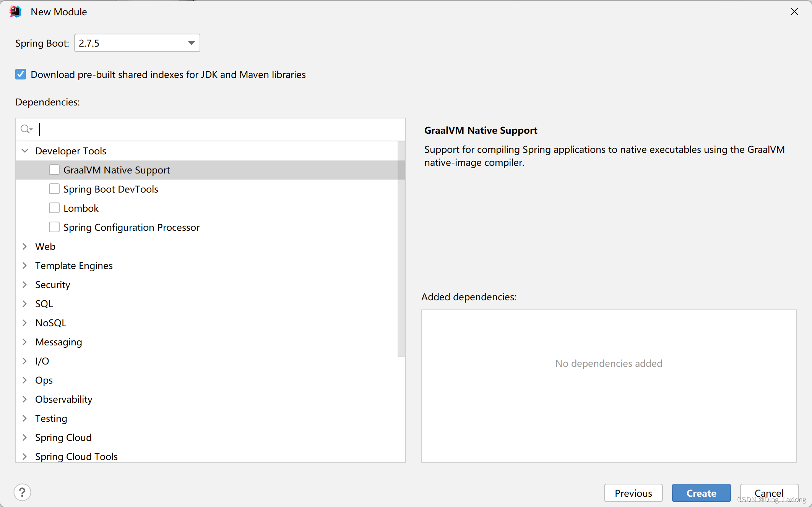Expand the Messaging dependencies category
812x507 pixels.
tap(25, 342)
